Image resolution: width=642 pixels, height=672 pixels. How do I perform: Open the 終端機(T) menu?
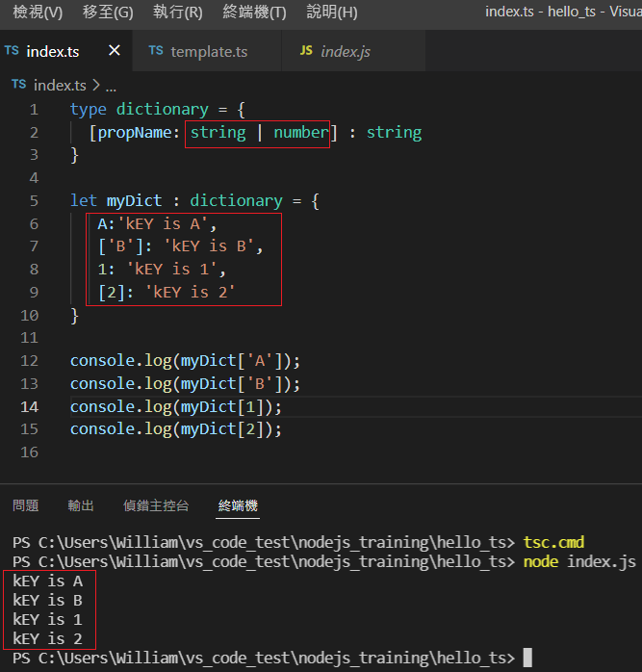pos(254,13)
